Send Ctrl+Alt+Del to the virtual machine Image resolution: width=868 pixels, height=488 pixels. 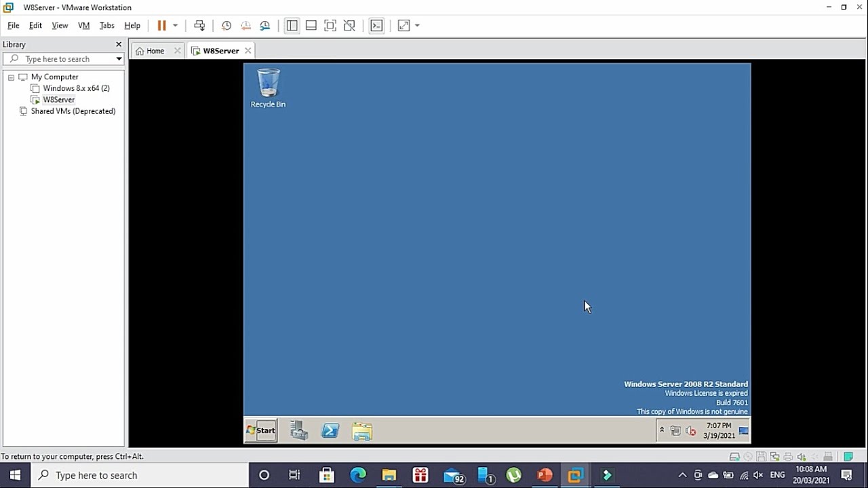point(199,26)
